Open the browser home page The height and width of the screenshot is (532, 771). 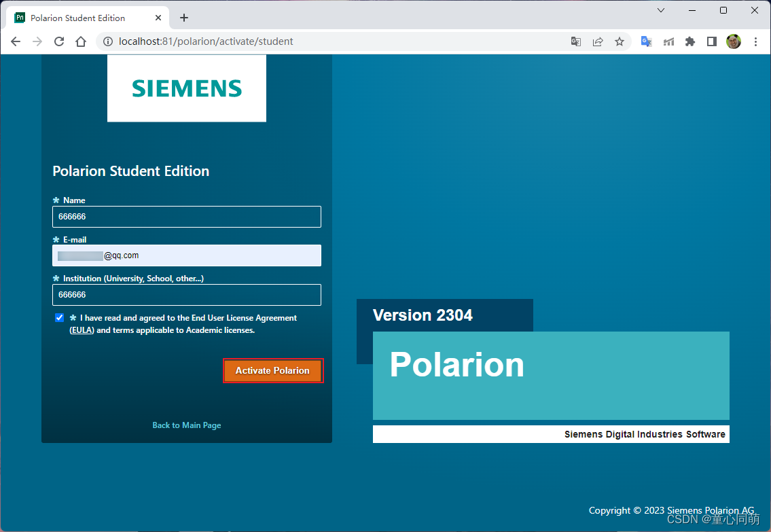click(x=81, y=42)
